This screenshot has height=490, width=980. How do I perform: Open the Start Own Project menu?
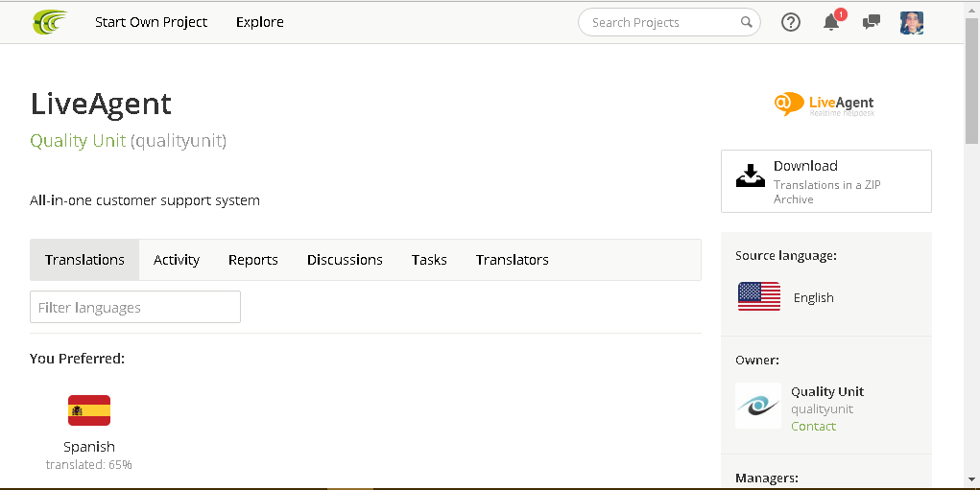click(151, 22)
